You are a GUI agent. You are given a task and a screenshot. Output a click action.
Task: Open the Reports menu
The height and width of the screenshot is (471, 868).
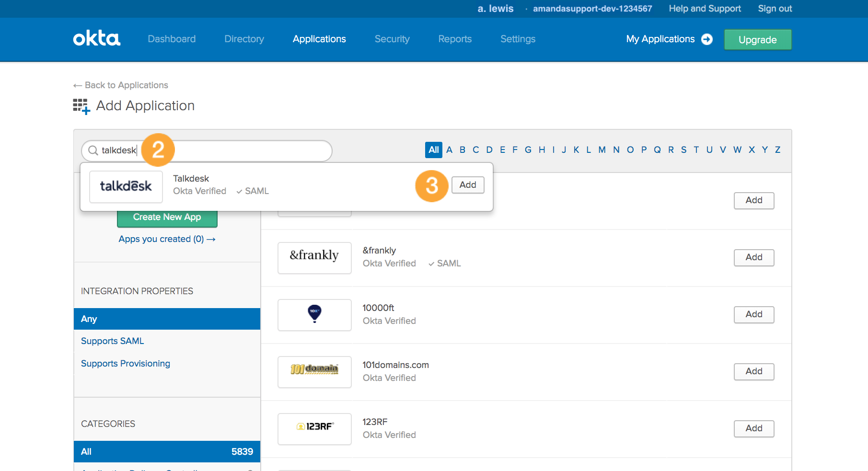click(455, 39)
